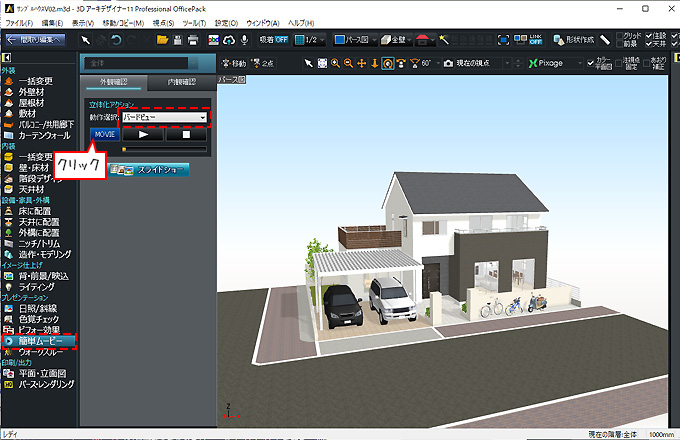The image size is (680, 440).
Task: Open 日照/斜線 sunlight check
Action: 38,308
